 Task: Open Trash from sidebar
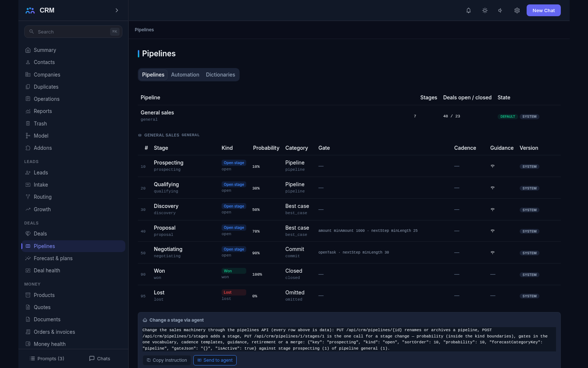(x=73, y=124)
